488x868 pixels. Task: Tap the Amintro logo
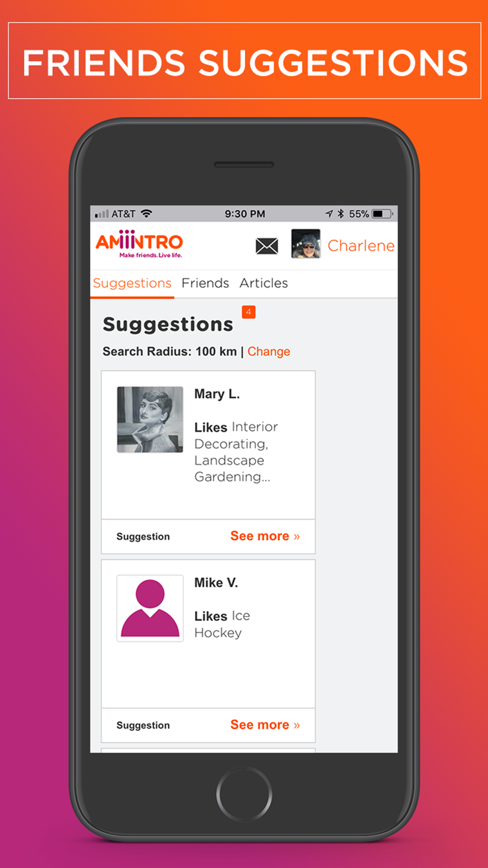coord(139,244)
